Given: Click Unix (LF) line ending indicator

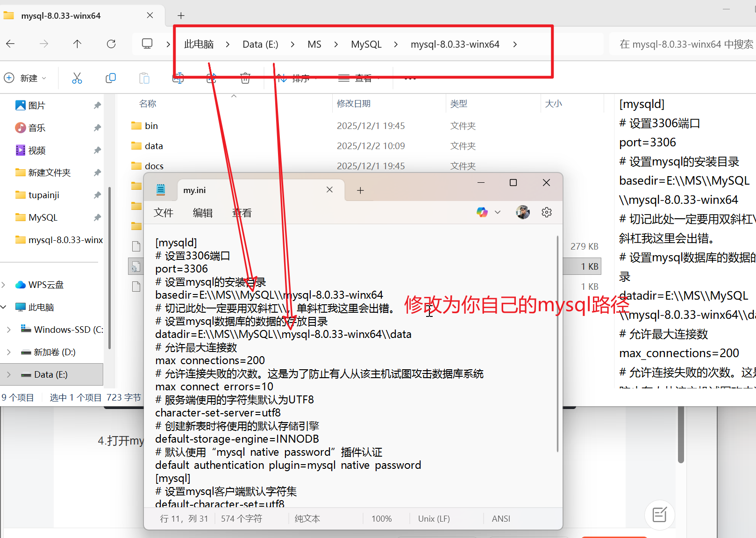Looking at the screenshot, I should pyautogui.click(x=434, y=519).
